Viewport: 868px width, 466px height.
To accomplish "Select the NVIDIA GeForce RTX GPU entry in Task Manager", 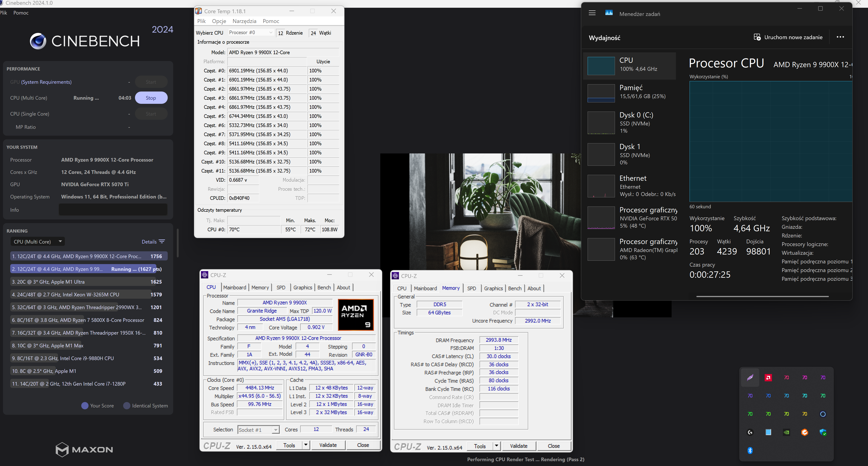I will point(629,217).
